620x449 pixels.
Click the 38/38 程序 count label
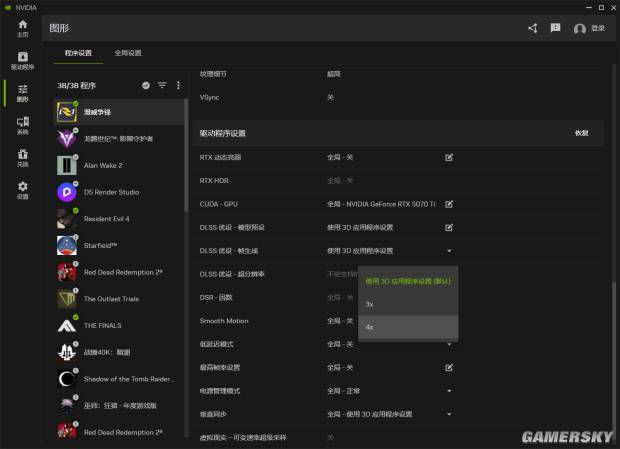coord(77,85)
